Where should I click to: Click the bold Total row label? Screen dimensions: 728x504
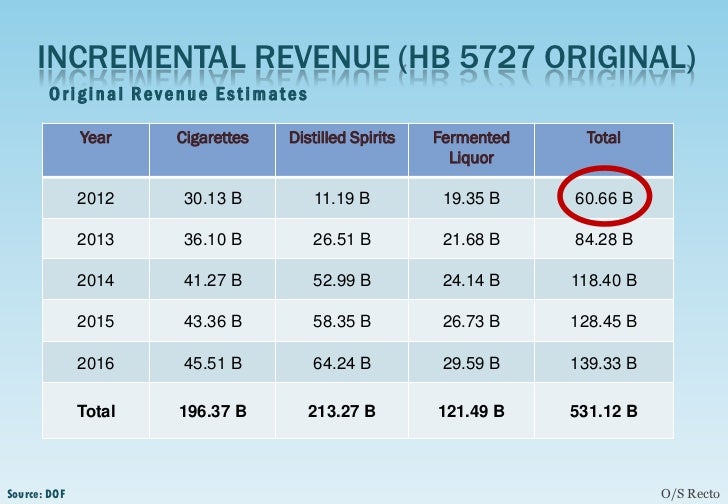point(96,411)
